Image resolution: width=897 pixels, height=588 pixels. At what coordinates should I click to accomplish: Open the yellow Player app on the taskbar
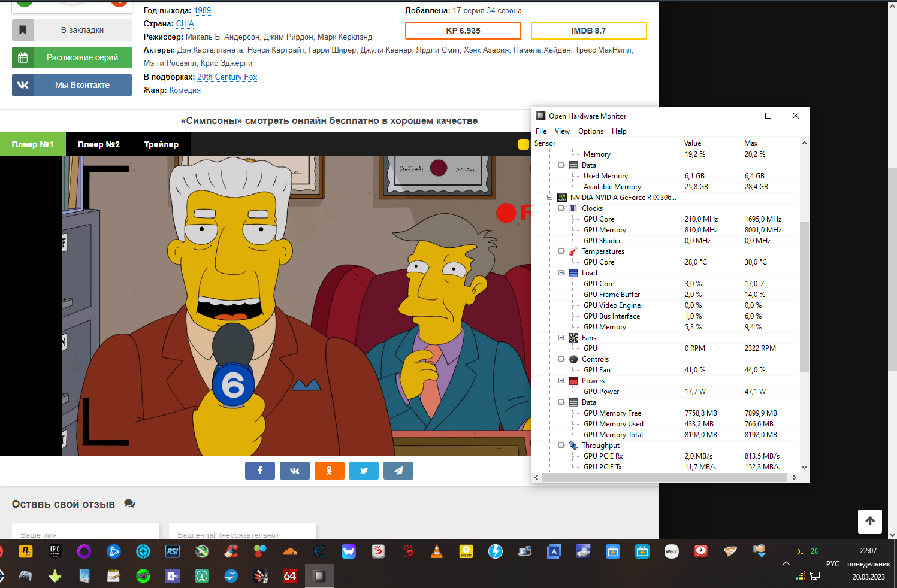point(466,551)
